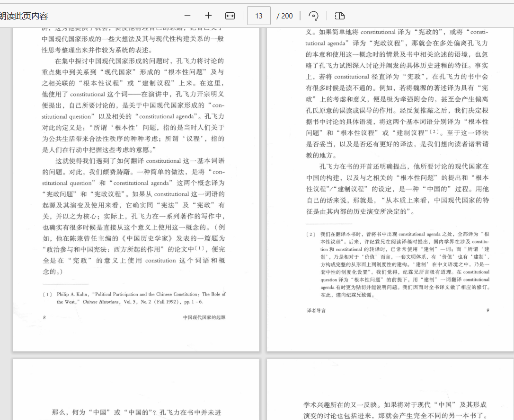
Task: Click page number 8 in left page footer
Action: (x=44, y=317)
